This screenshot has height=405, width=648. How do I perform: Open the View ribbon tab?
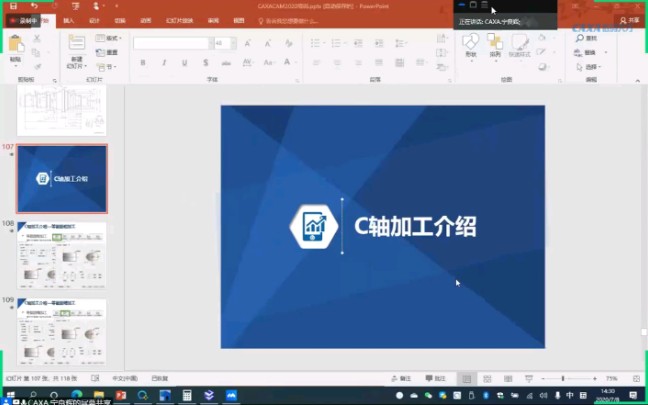[239, 21]
